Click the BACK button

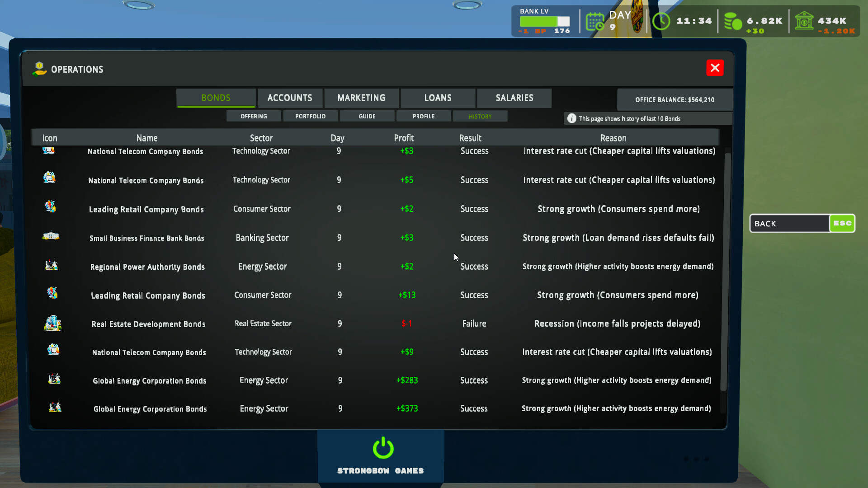(x=789, y=223)
